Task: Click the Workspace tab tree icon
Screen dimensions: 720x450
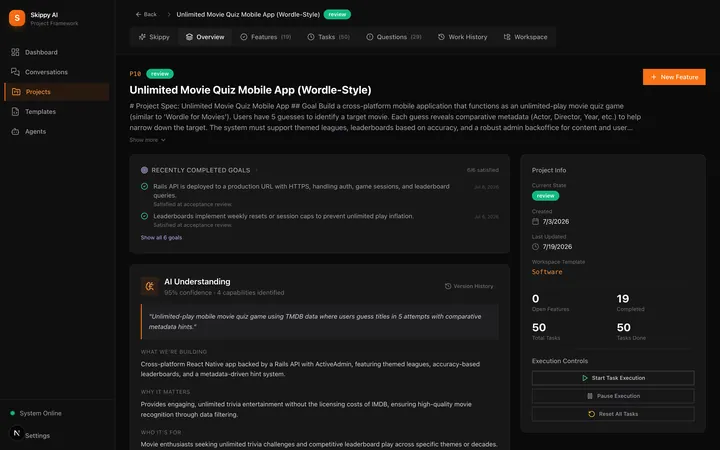Action: [507, 37]
